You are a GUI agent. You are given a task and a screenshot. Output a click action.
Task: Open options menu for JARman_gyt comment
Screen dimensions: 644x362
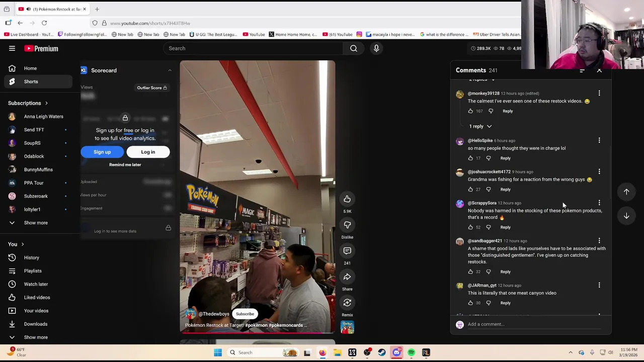(599, 286)
